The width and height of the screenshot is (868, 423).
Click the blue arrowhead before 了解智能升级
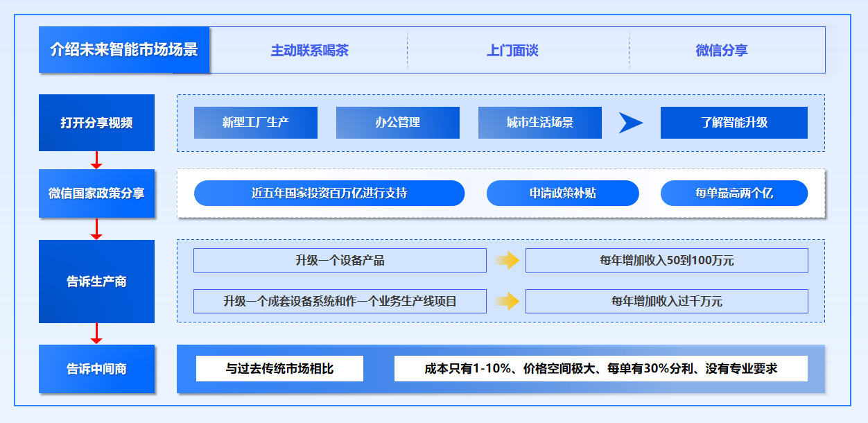(x=630, y=123)
